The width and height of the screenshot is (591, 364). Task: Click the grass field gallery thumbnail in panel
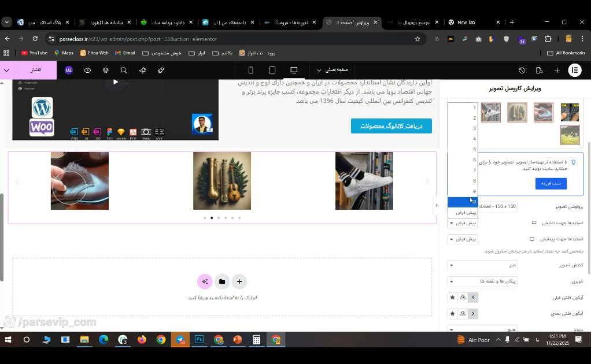tap(570, 135)
